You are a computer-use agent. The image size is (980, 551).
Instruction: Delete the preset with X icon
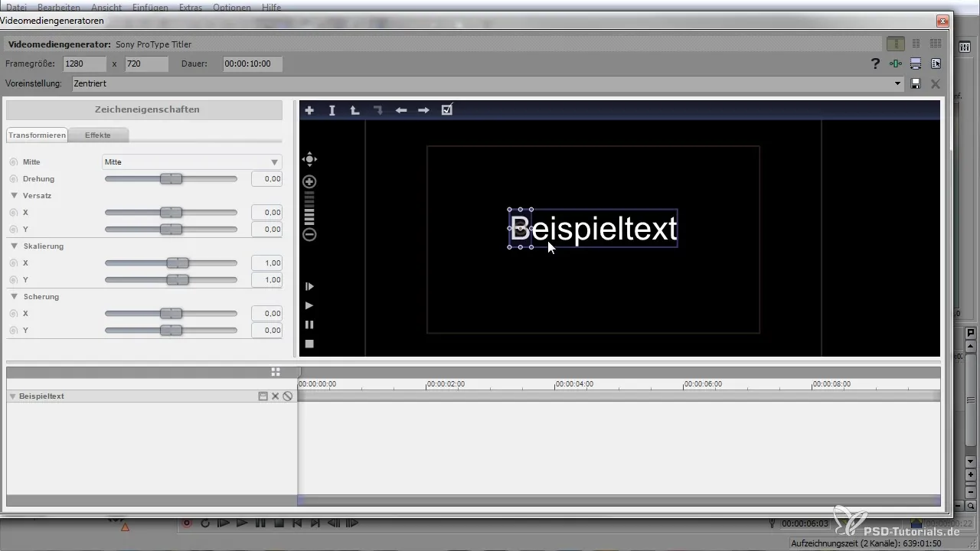935,83
